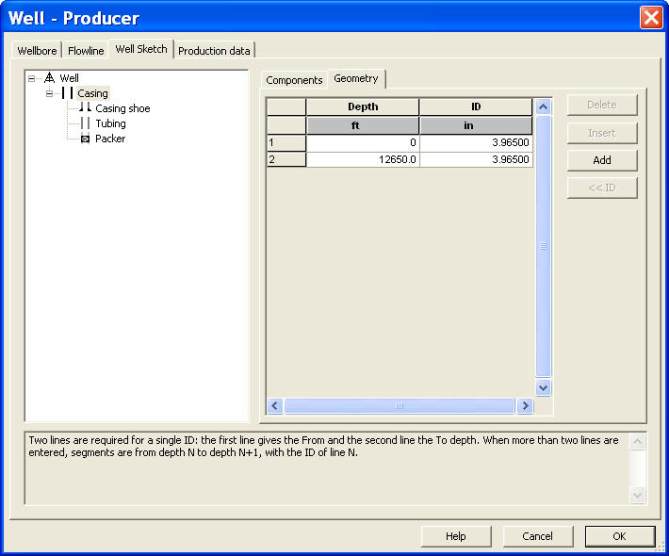This screenshot has width=669, height=556.
Task: Click the table's horizontal scrollbar right arrow
Action: click(524, 406)
